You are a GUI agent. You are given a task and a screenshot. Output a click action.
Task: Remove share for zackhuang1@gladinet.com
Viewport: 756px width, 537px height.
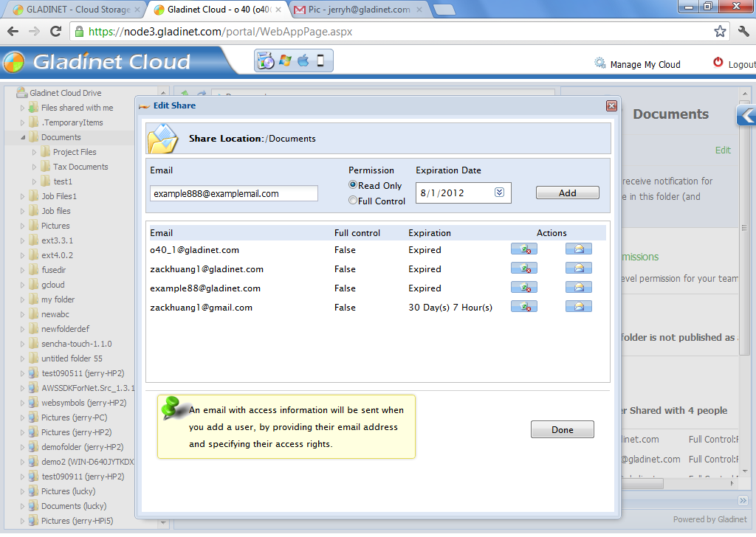coord(524,268)
